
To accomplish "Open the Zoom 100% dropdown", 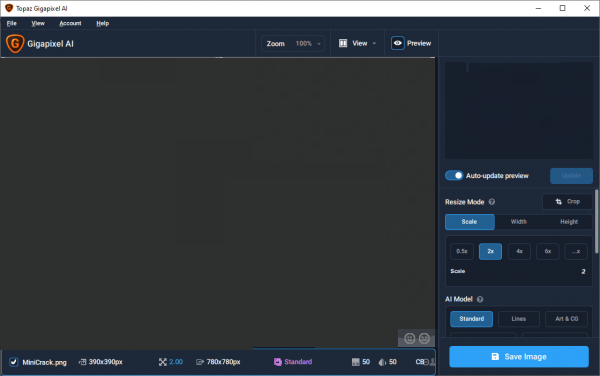I will click(293, 44).
